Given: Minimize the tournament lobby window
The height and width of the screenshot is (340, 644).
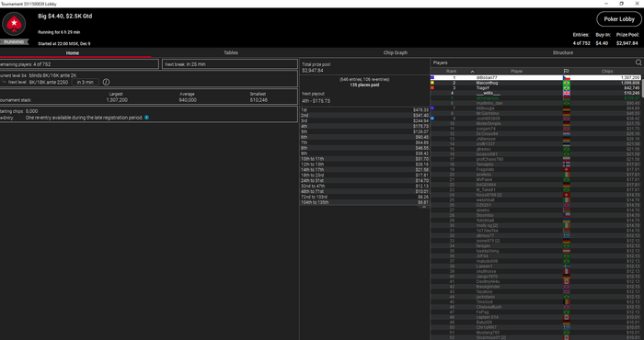Looking at the screenshot, I should pos(606,4).
